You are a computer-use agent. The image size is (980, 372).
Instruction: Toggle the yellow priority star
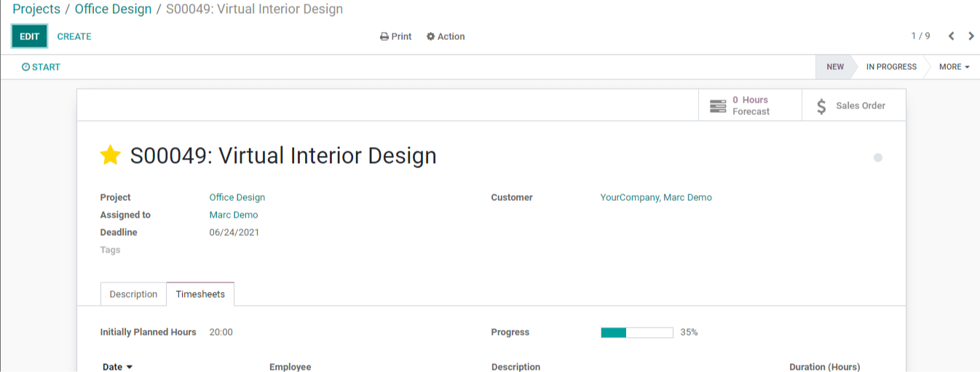(x=111, y=155)
